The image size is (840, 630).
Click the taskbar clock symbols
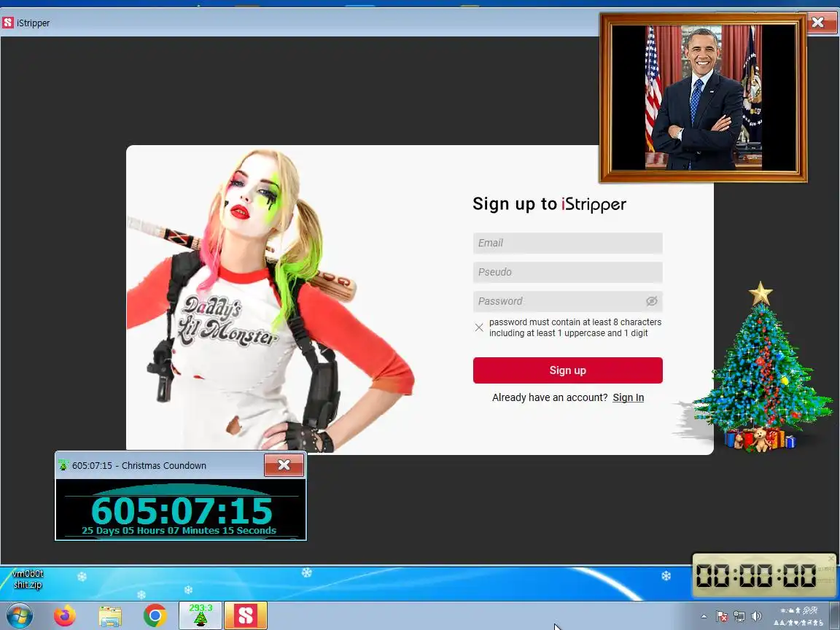pyautogui.click(x=798, y=617)
